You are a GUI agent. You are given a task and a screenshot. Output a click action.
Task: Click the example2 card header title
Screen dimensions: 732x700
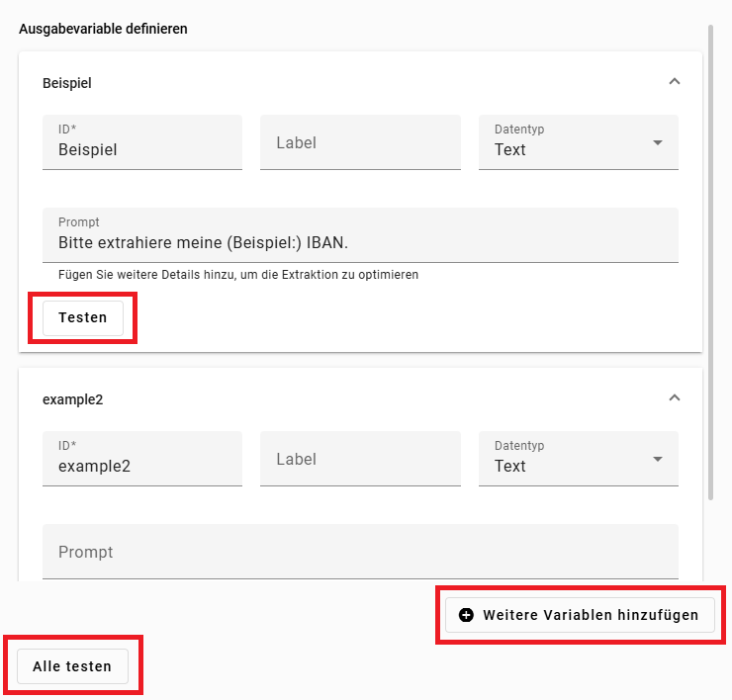tap(73, 399)
